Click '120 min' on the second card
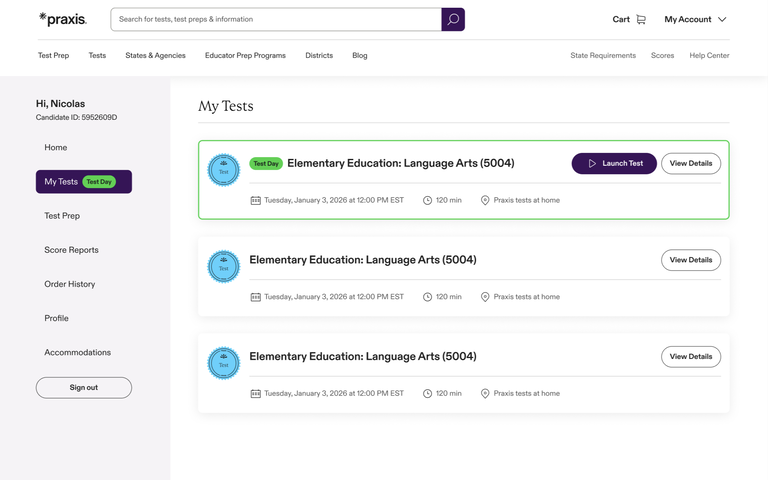The image size is (768, 480). pos(449,297)
